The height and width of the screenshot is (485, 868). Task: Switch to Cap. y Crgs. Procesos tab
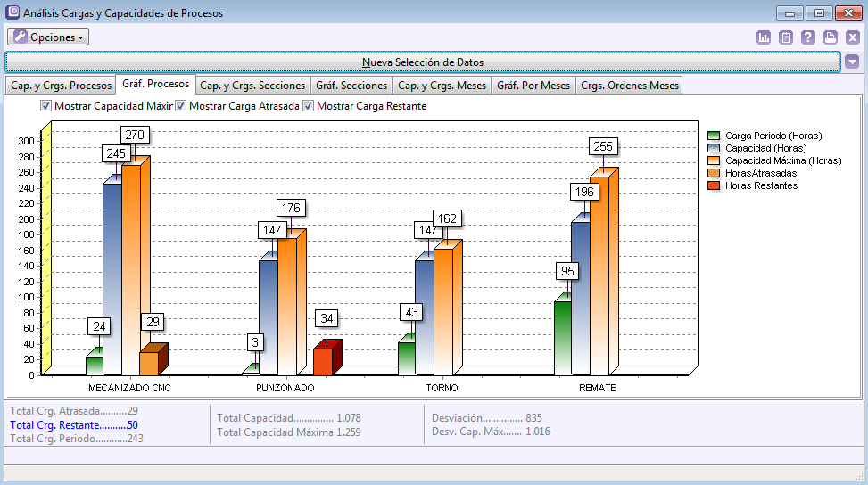pyautogui.click(x=61, y=86)
